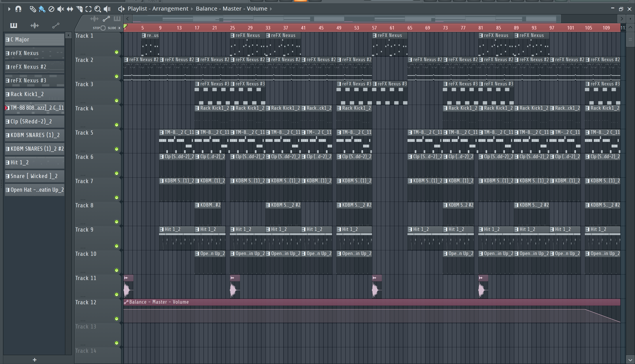The image size is (635, 364).
Task: Select the Select marquee tool
Action: (88, 9)
